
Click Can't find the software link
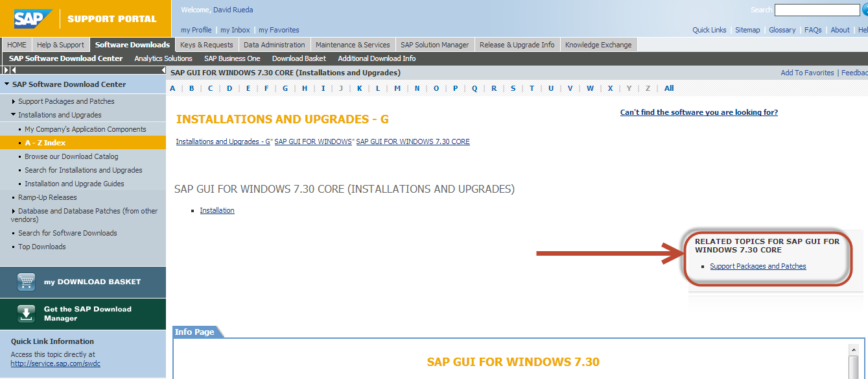click(x=699, y=112)
